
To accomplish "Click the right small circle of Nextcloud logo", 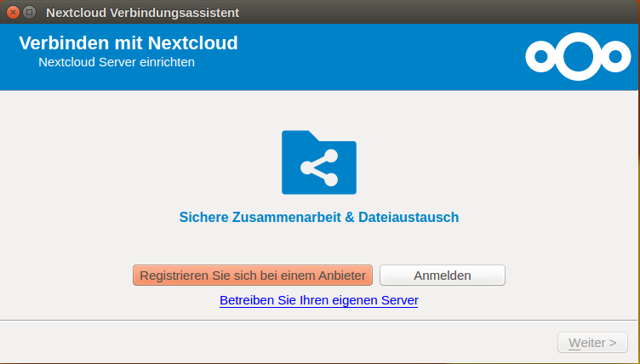I will click(615, 57).
